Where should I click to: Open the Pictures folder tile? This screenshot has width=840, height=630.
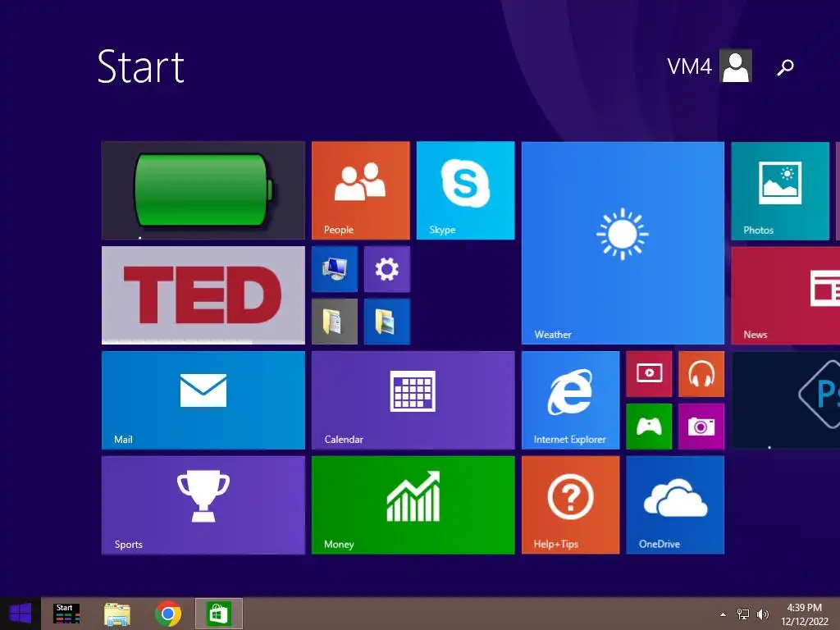pyautogui.click(x=387, y=322)
